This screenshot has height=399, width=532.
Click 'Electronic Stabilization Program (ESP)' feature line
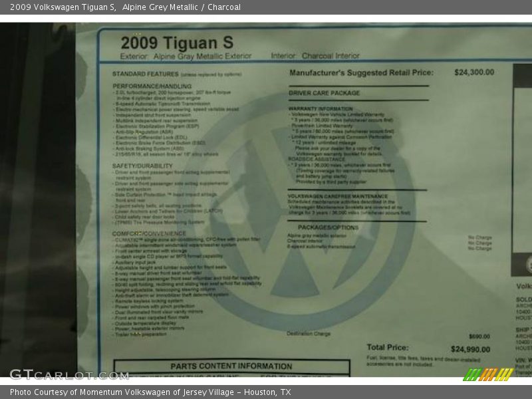(157, 126)
